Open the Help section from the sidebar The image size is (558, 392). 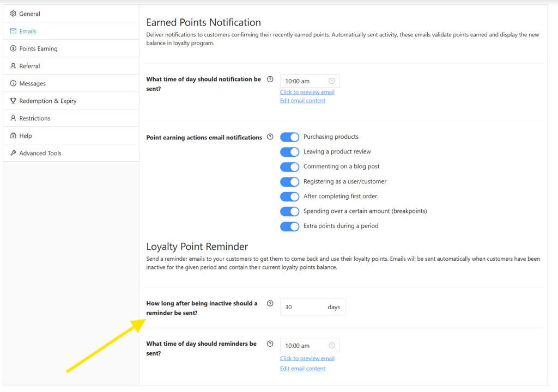[25, 136]
